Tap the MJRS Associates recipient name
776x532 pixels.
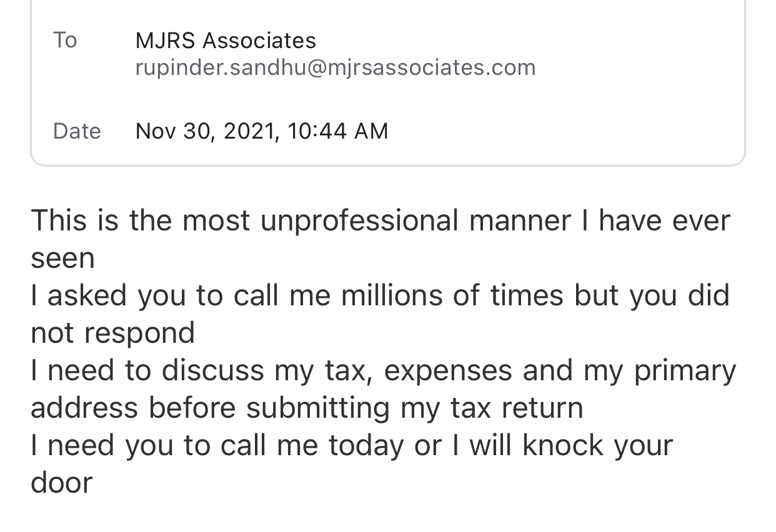tap(226, 41)
